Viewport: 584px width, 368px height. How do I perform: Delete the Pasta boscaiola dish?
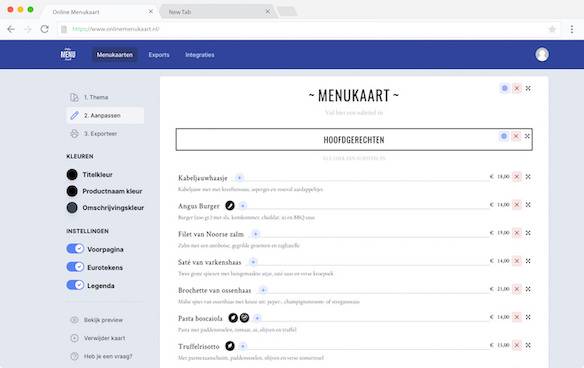point(517,317)
